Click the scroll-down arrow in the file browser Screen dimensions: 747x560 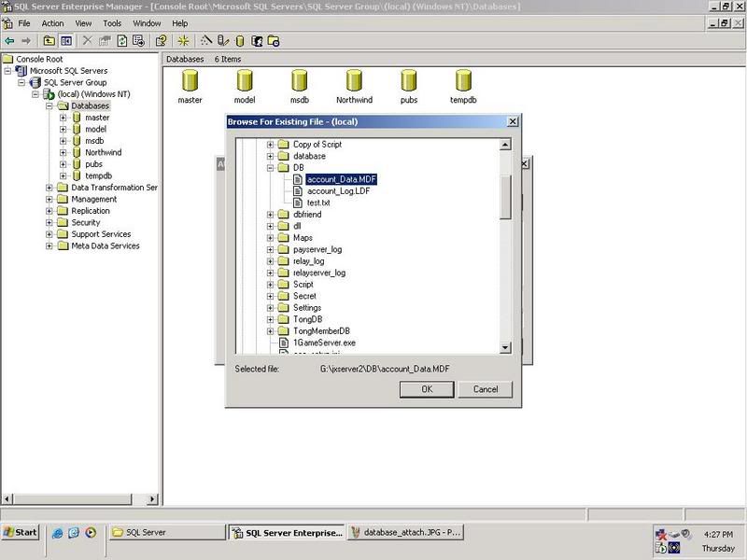point(505,347)
